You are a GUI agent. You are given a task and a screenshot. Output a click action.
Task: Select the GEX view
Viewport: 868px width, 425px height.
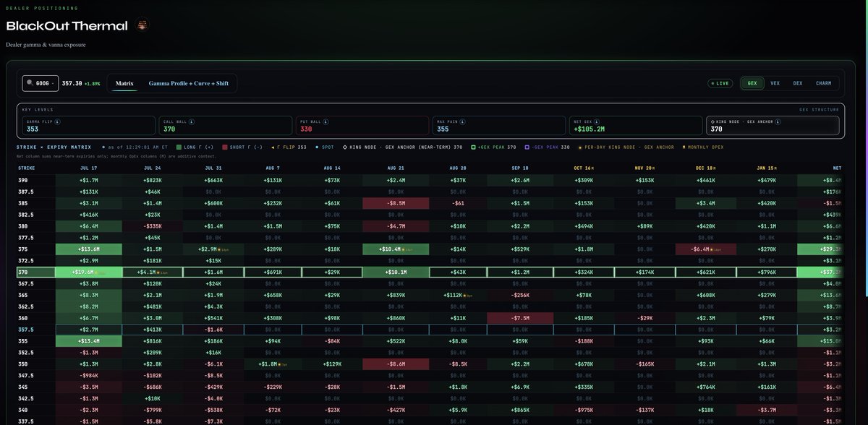[752, 84]
